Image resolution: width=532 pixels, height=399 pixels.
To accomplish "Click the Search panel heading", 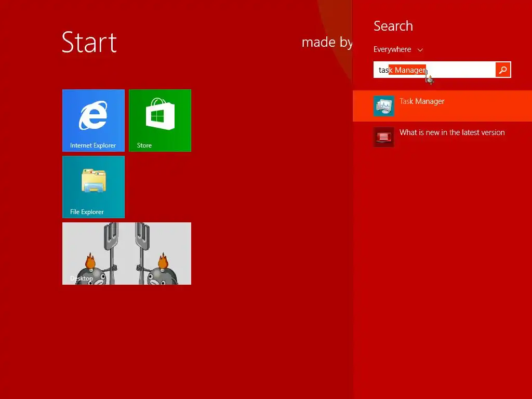I will tap(393, 26).
